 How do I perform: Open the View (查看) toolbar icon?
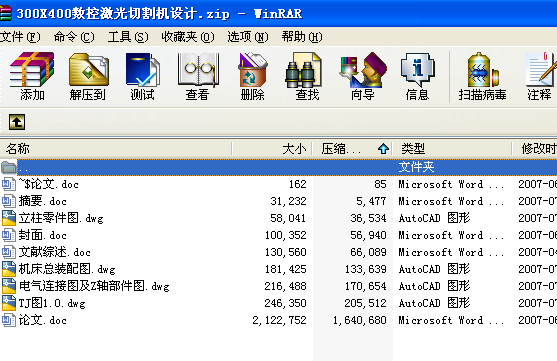pyautogui.click(x=198, y=70)
